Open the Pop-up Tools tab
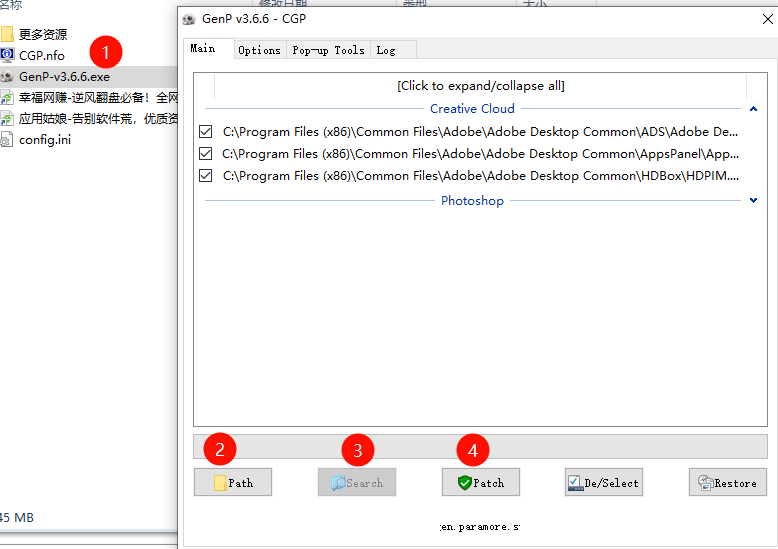The width and height of the screenshot is (778, 549). pos(328,50)
